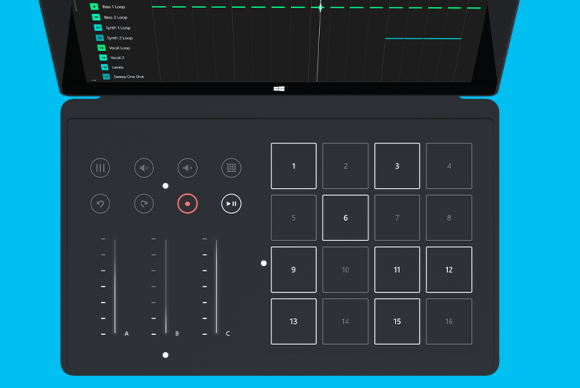This screenshot has width=580, height=388.
Task: Select the first green clip in Bass 1 Loop lane
Action: tap(159, 7)
